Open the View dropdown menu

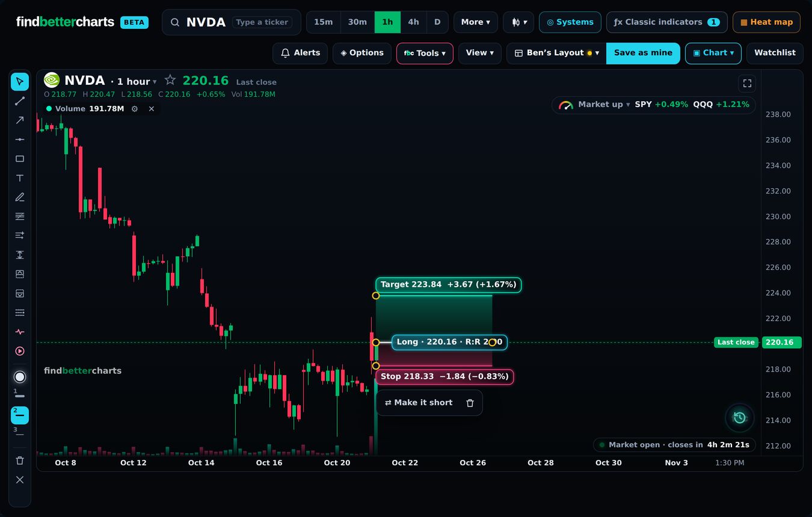pos(480,53)
